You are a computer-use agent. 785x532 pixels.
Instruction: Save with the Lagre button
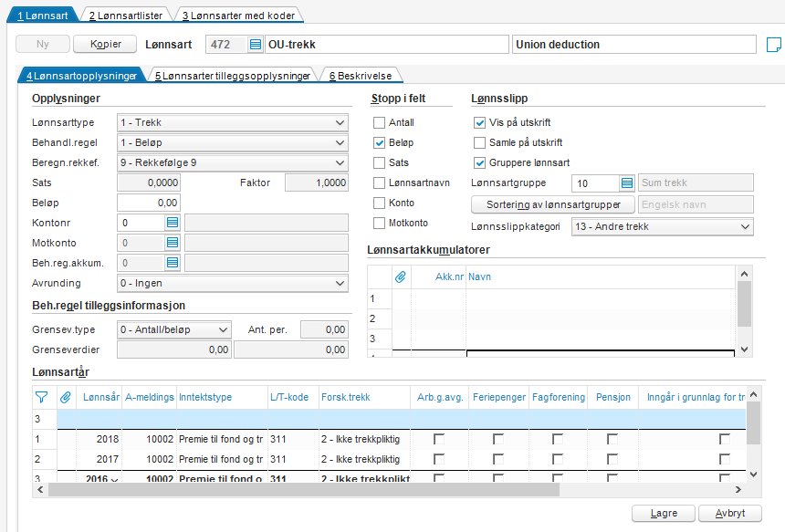(x=664, y=513)
